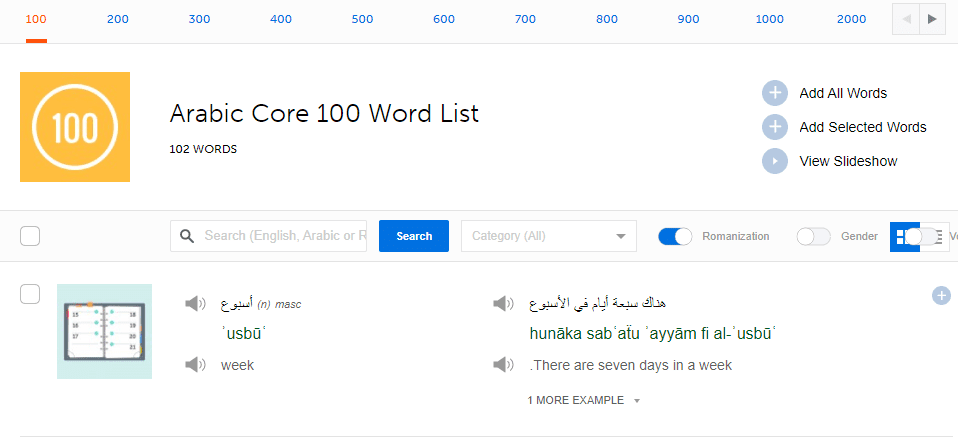
Task: Check the select-all checkbox in toolbar
Action: [30, 236]
